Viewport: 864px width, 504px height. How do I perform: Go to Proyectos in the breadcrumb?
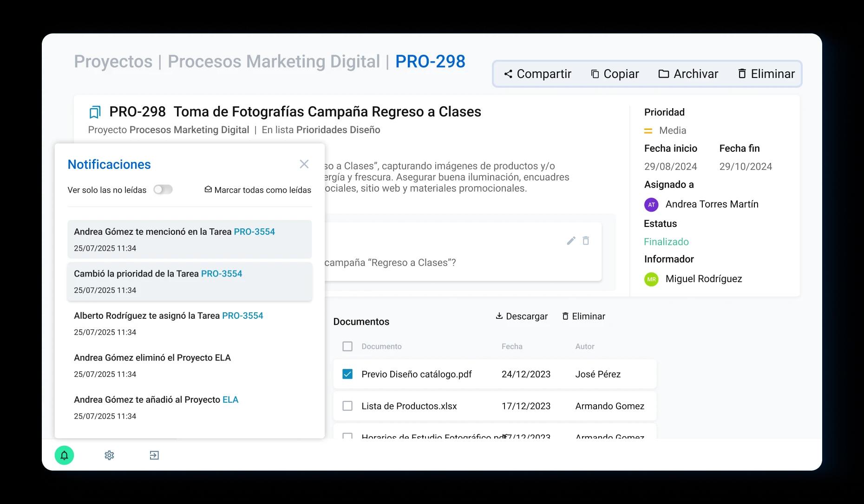(x=113, y=62)
